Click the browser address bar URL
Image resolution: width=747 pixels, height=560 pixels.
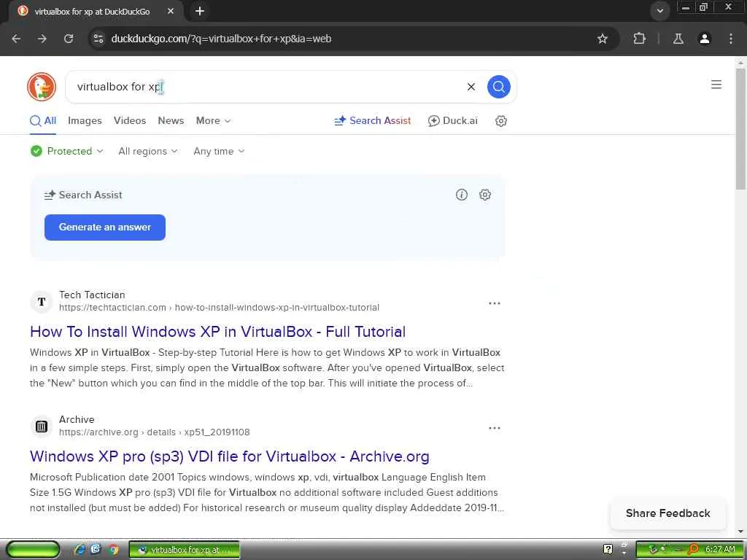click(221, 39)
